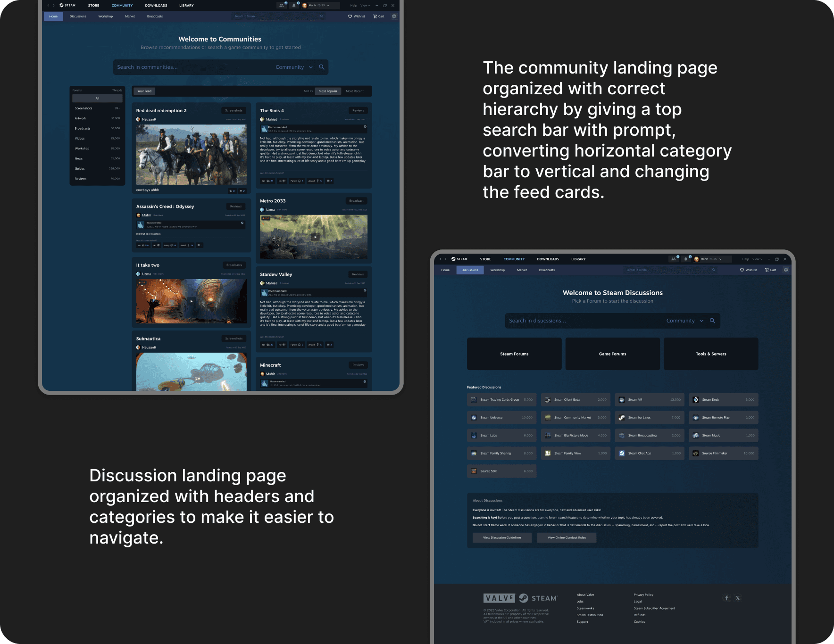Sort the feed by Most Recent
The width and height of the screenshot is (834, 644).
[355, 91]
